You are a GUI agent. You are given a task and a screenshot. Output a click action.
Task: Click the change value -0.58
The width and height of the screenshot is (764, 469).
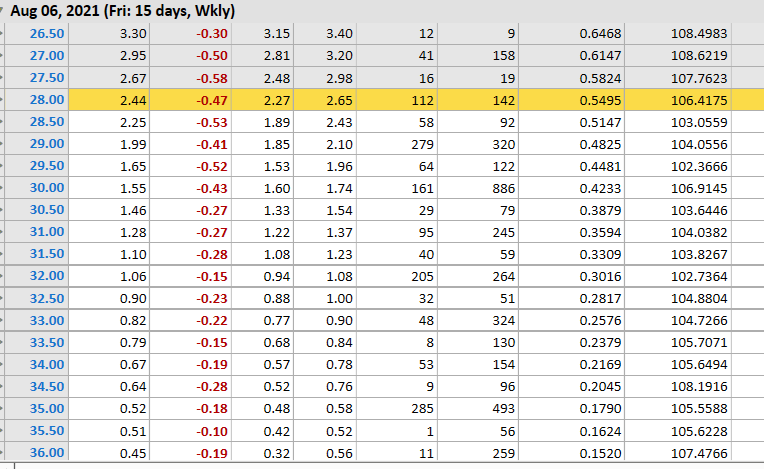click(212, 78)
